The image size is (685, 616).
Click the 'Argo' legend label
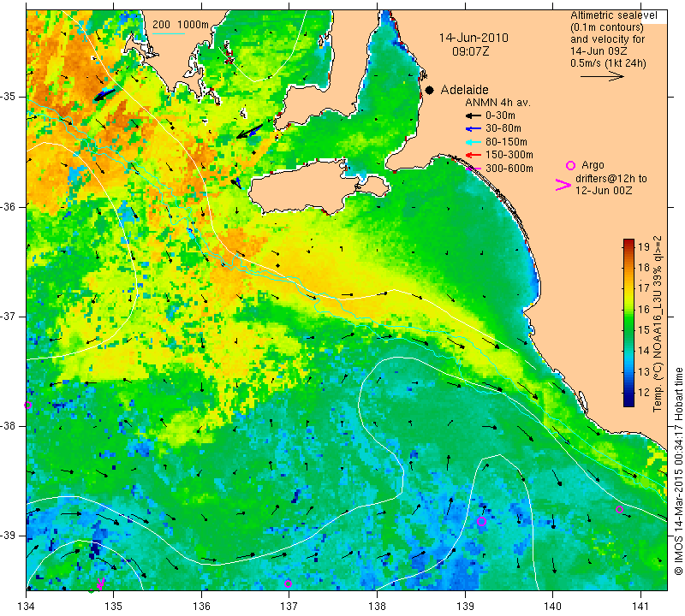(x=593, y=165)
